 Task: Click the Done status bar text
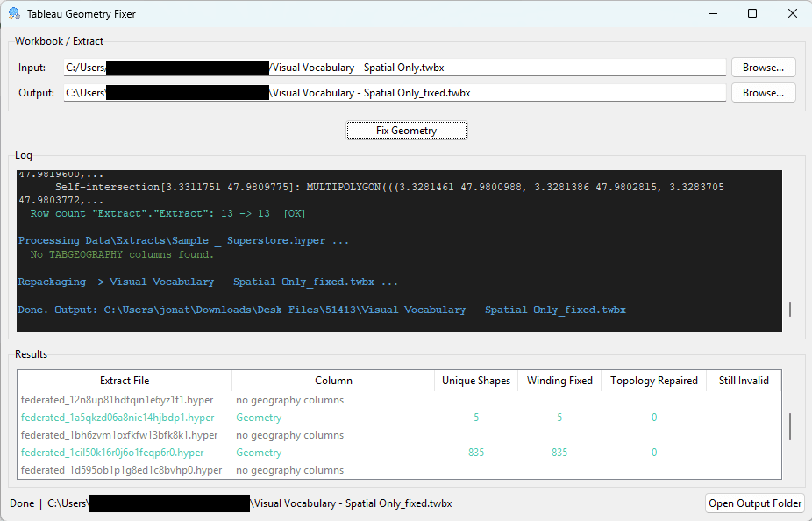point(22,503)
